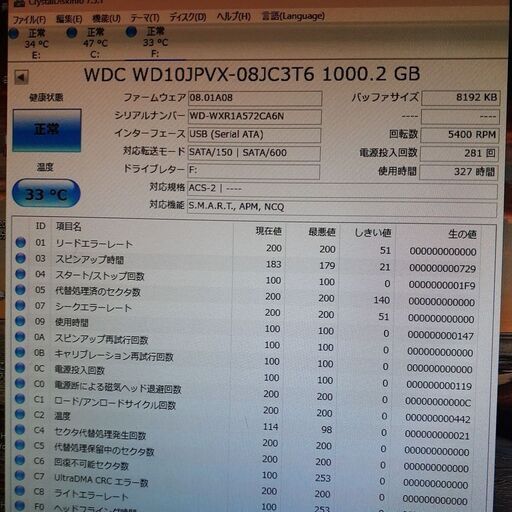Select disk F: status icon at 33 °C
Screen dimensions: 512x512
pos(131,32)
